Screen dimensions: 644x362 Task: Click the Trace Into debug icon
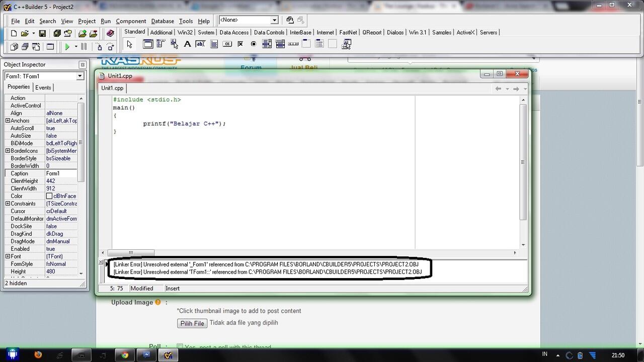pos(99,47)
